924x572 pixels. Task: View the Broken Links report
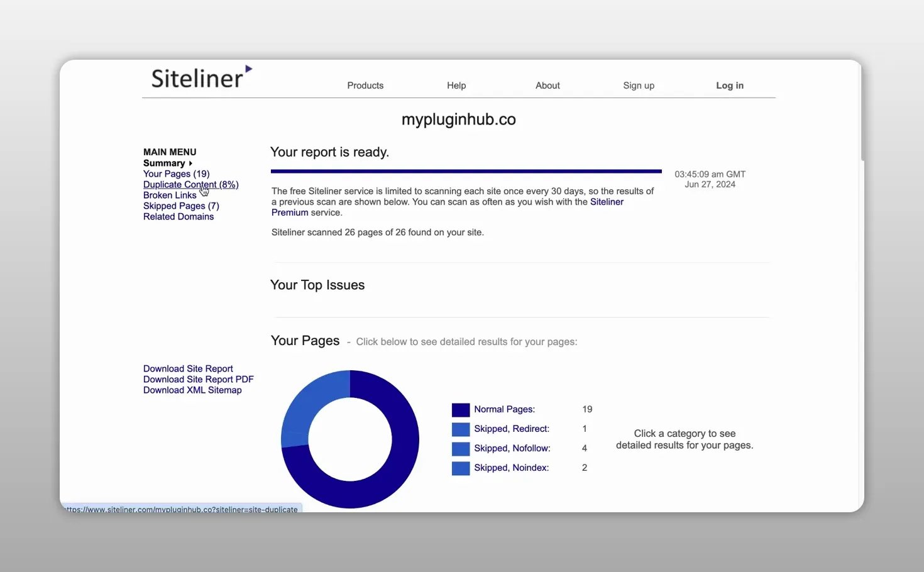pos(170,195)
